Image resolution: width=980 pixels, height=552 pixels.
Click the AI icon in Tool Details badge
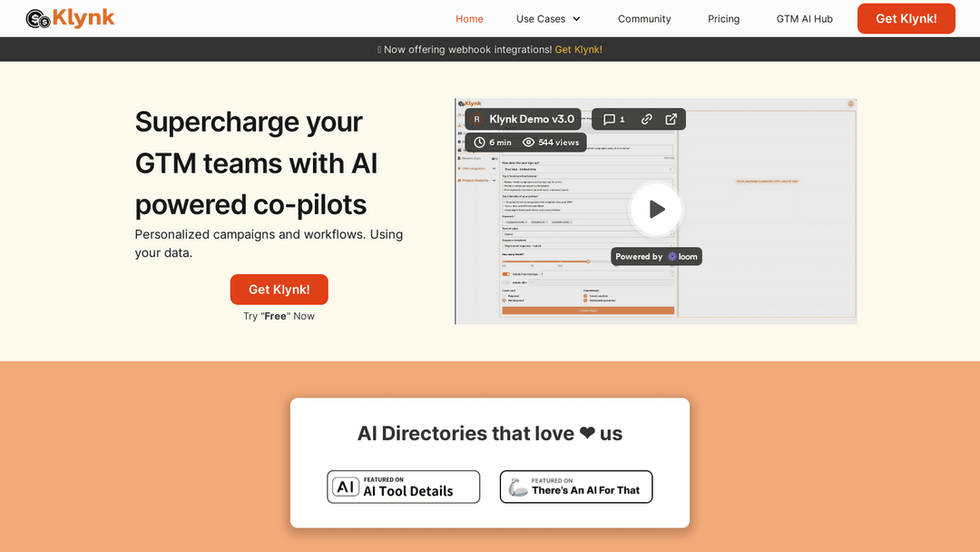[x=346, y=487]
